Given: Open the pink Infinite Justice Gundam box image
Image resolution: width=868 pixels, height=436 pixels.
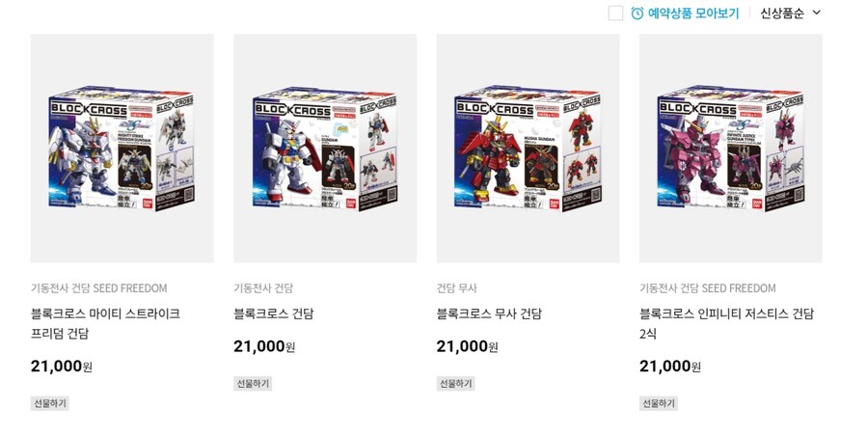Looking at the screenshot, I should (731, 149).
